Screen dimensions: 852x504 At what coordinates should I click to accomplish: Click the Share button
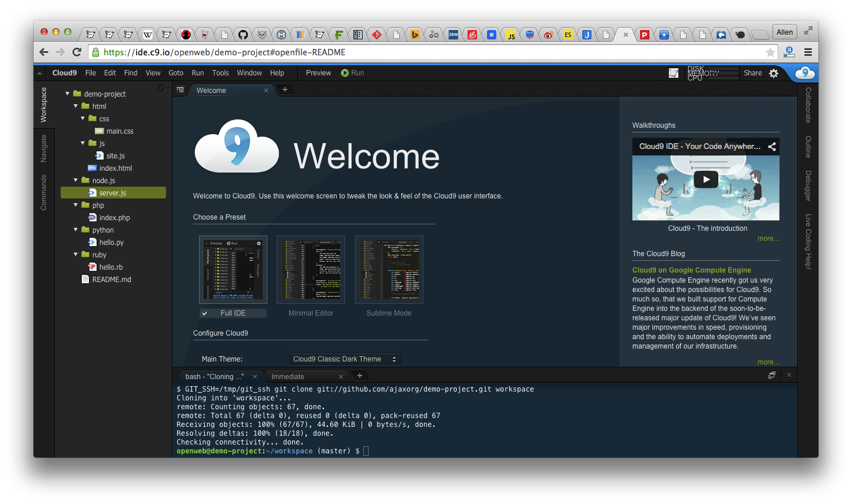[752, 73]
